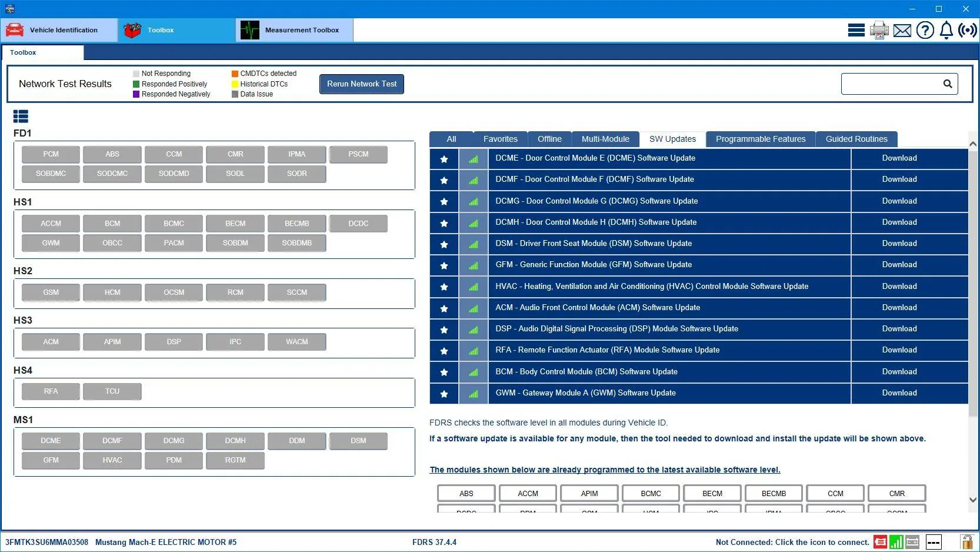
Task: Click the scroll up arrow of the updates panel
Action: tap(973, 144)
